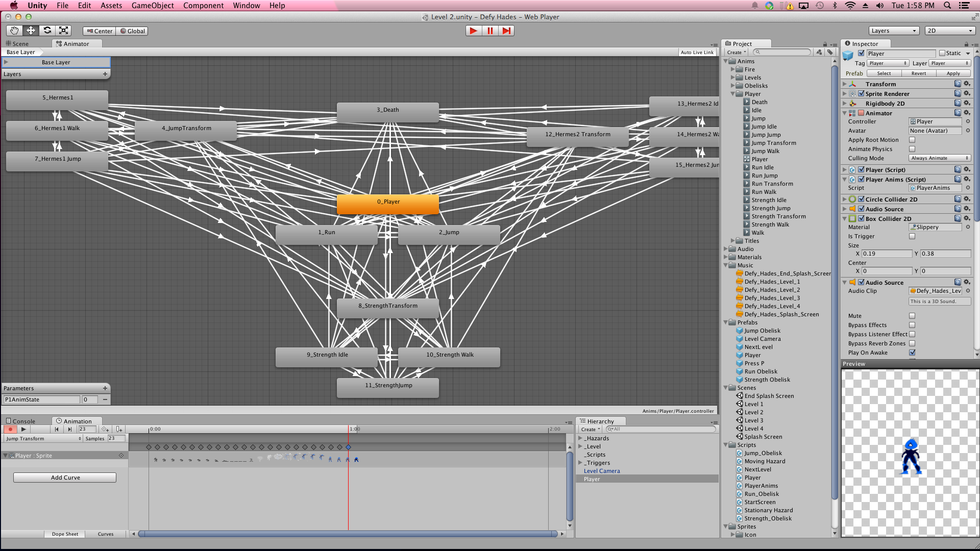Open macOS notification center
Image resolution: width=980 pixels, height=551 pixels.
point(964,6)
